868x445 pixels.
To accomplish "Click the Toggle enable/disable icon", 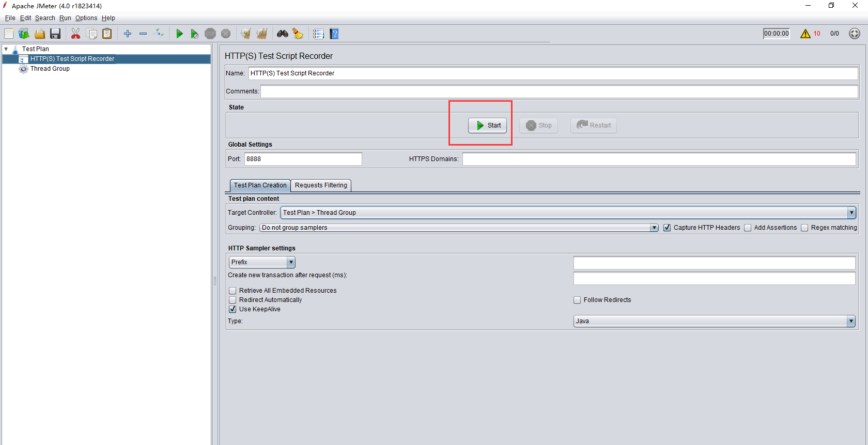I will (160, 34).
